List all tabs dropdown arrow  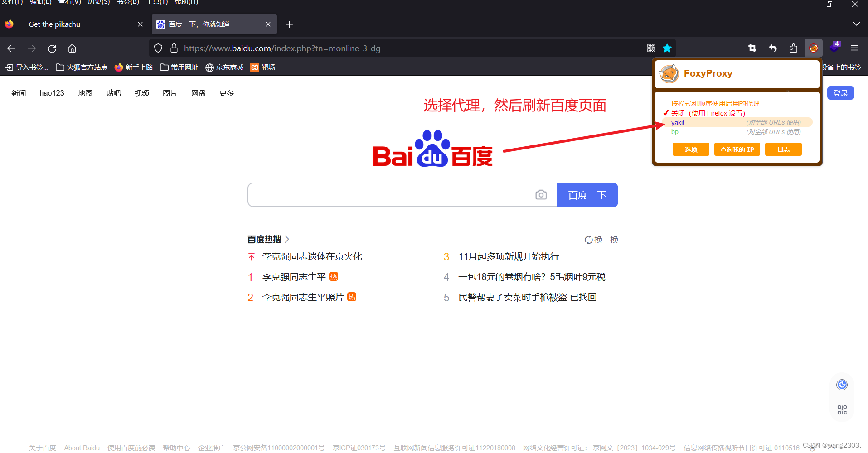(x=856, y=24)
